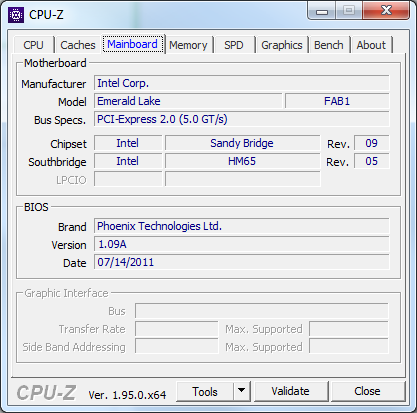Switch to the Graphics tab
This screenshot has height=413, width=417.
click(282, 45)
